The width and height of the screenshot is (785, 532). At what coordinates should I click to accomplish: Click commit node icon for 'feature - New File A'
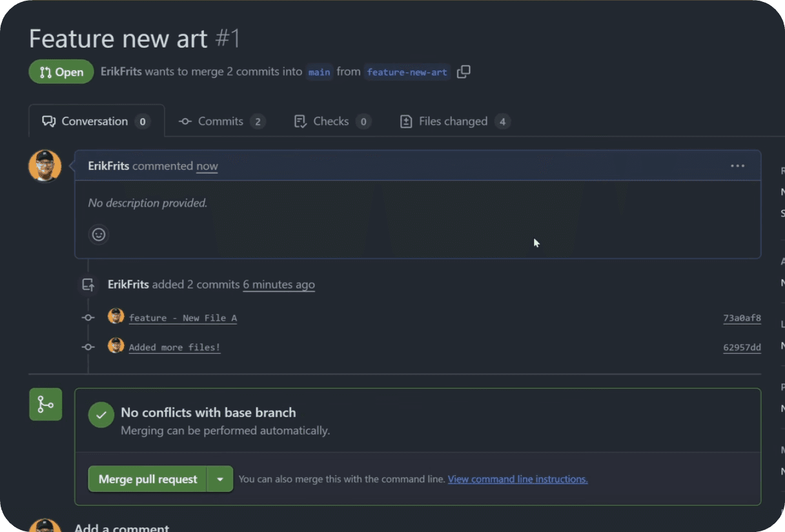pos(88,318)
